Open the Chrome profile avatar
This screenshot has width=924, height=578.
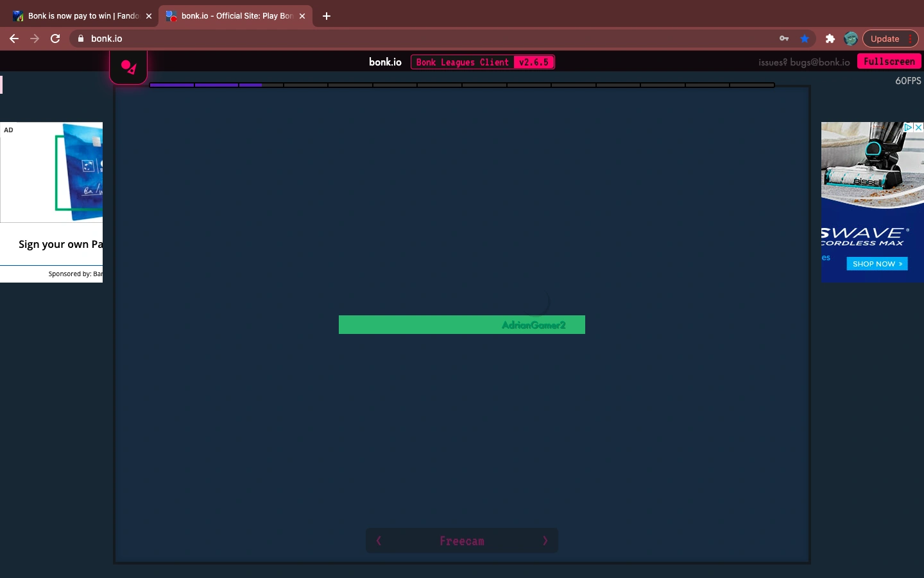click(851, 39)
